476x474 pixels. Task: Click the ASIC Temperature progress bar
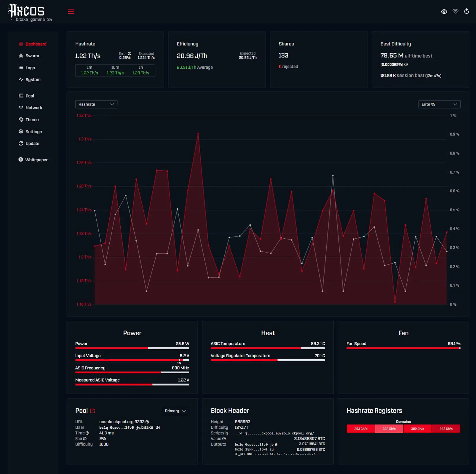pyautogui.click(x=268, y=348)
